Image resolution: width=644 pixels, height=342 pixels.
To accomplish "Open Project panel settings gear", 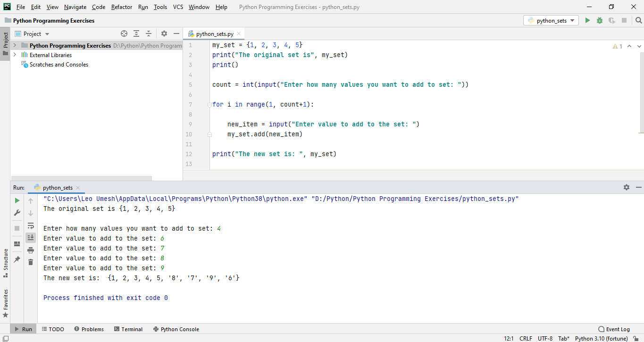I will pos(164,33).
